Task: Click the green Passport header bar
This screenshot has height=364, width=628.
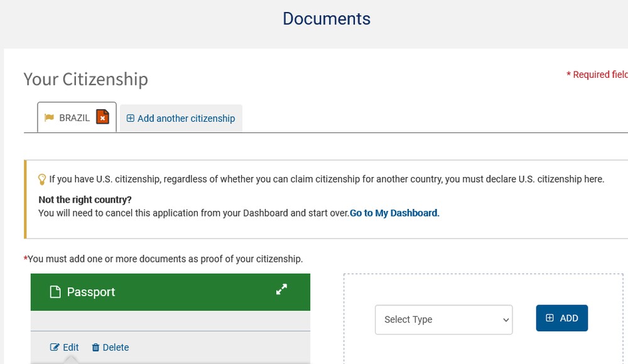Action: (170, 292)
